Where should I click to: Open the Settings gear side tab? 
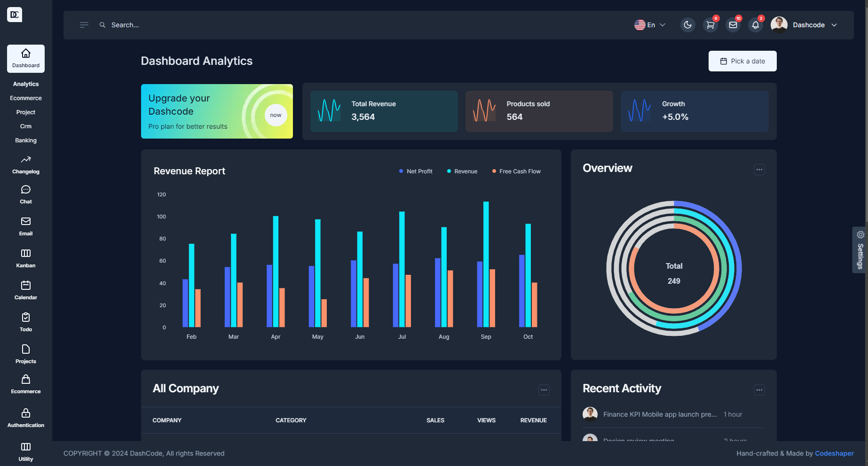click(860, 250)
